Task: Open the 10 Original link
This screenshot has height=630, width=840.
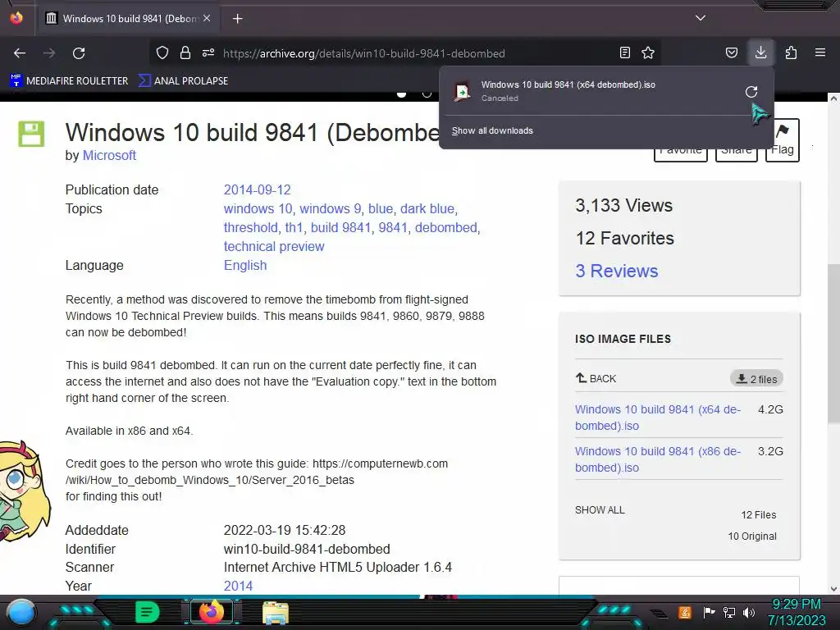Action: click(x=752, y=536)
